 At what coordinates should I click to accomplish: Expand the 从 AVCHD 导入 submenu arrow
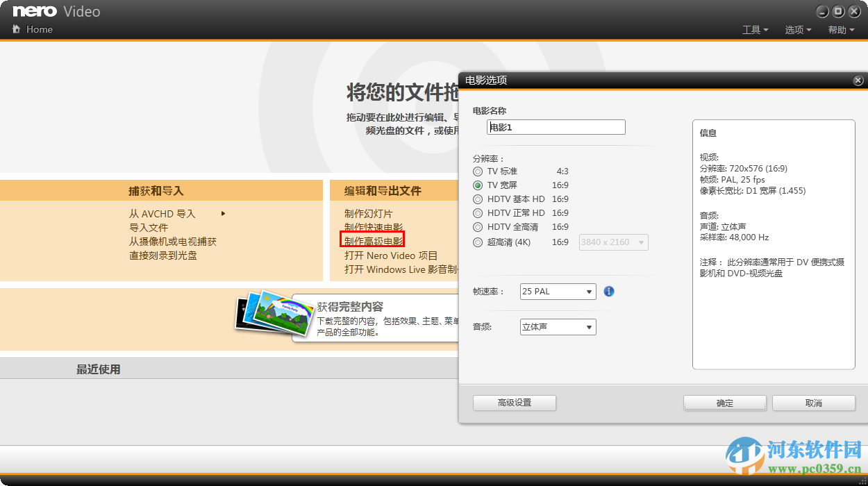(222, 215)
